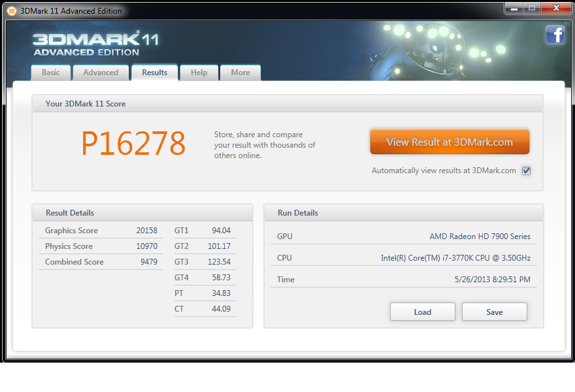Open the Facebook share icon
Image resolution: width=575 pixels, height=392 pixels.
(x=555, y=35)
